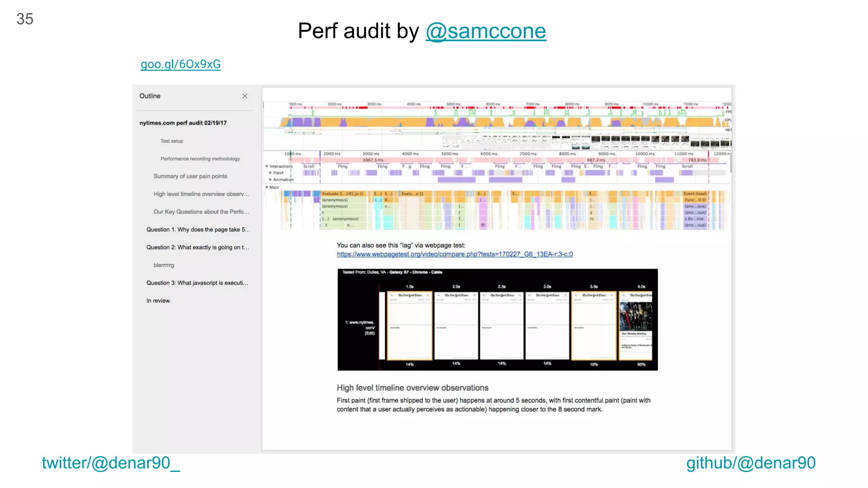This screenshot has width=868, height=488.
Task: Collapse the Interactions track in timeline
Action: tap(267, 166)
